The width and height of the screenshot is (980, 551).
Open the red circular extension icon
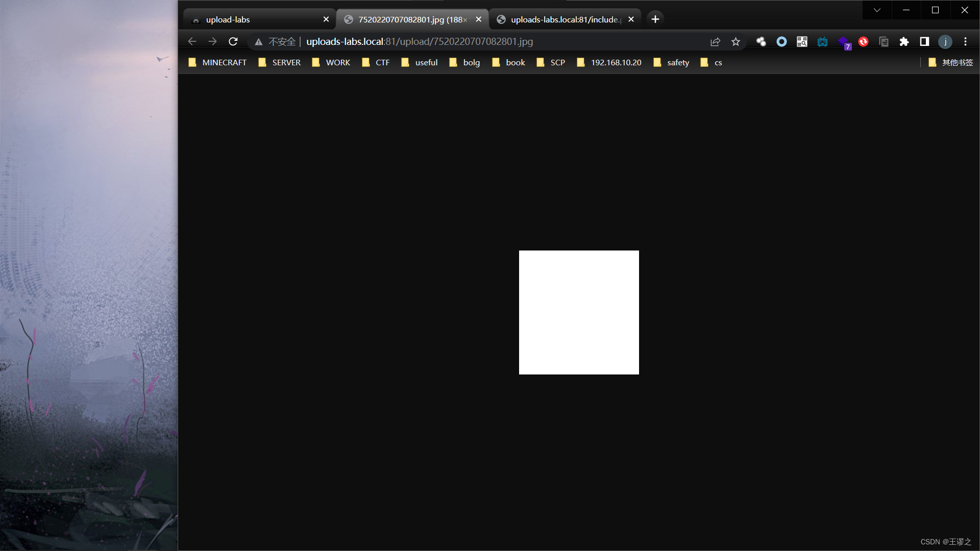(x=863, y=42)
